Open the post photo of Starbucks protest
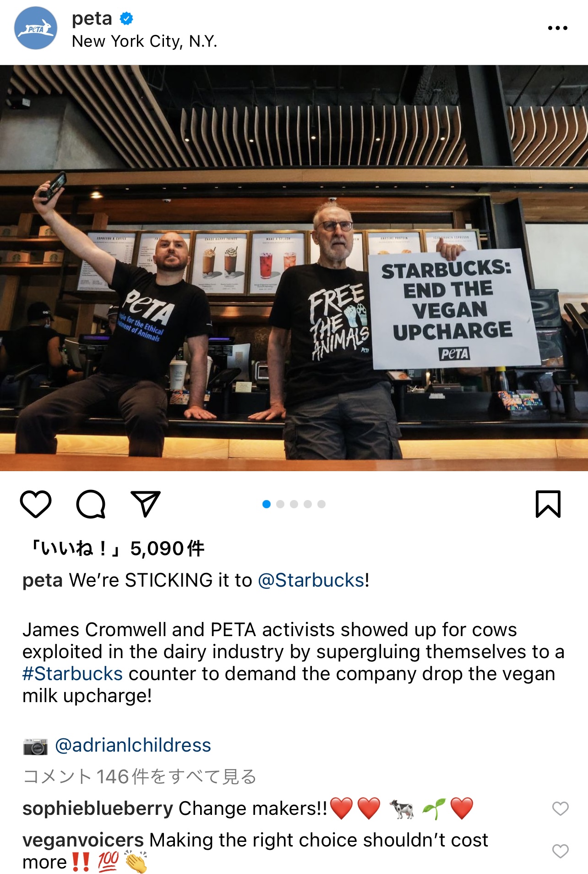588x874 pixels. 294,268
